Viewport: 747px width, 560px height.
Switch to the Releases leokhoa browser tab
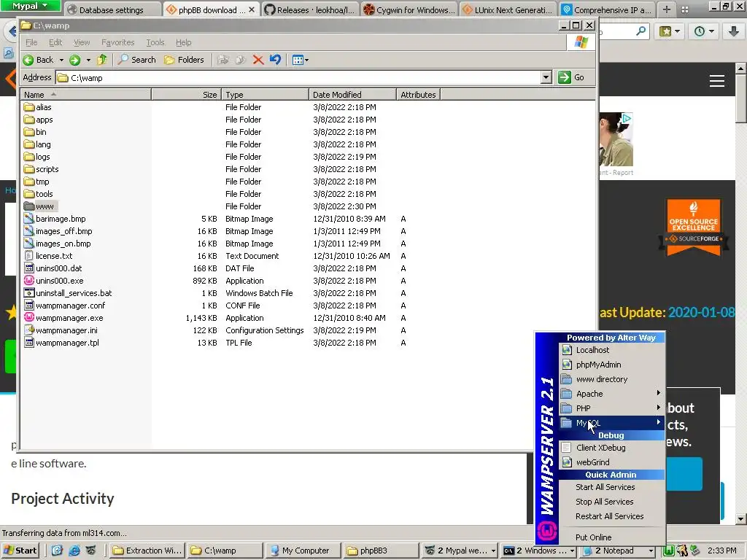tap(309, 9)
